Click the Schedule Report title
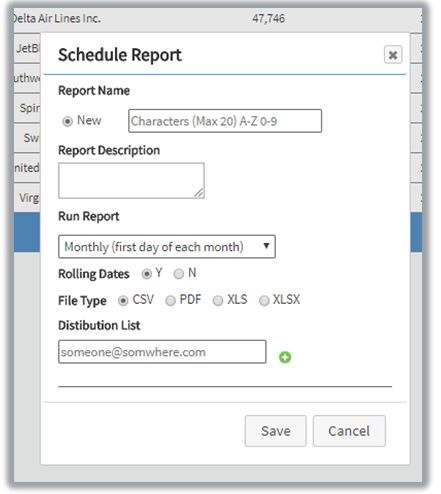Viewport: 441px width, 494px height. point(120,55)
